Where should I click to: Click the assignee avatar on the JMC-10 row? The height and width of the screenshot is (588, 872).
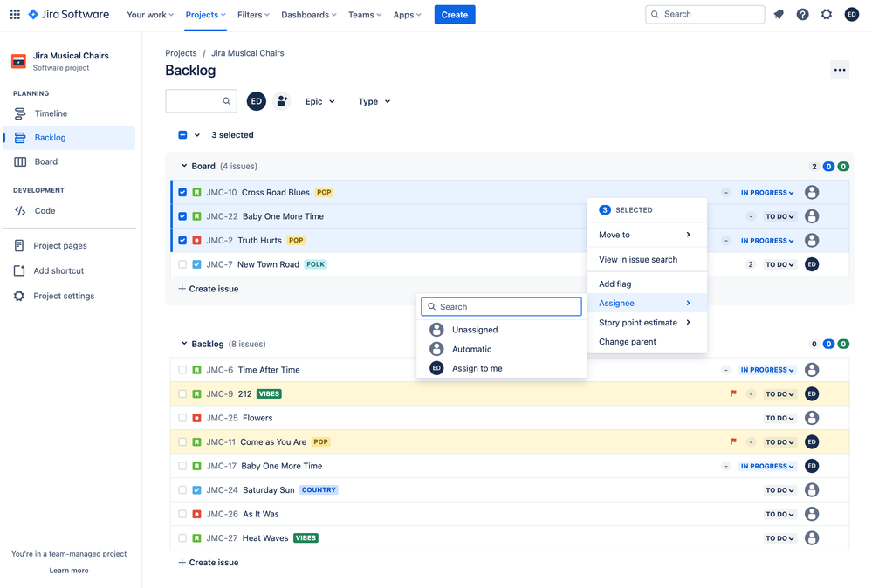[812, 192]
